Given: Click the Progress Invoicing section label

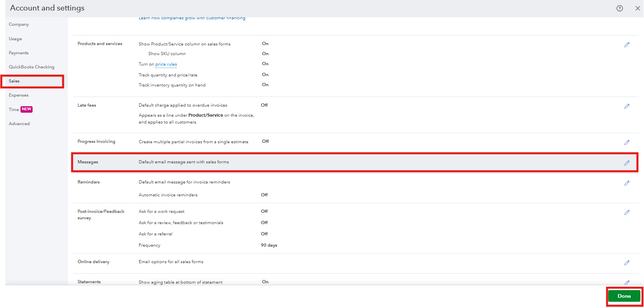Looking at the screenshot, I should [x=96, y=141].
